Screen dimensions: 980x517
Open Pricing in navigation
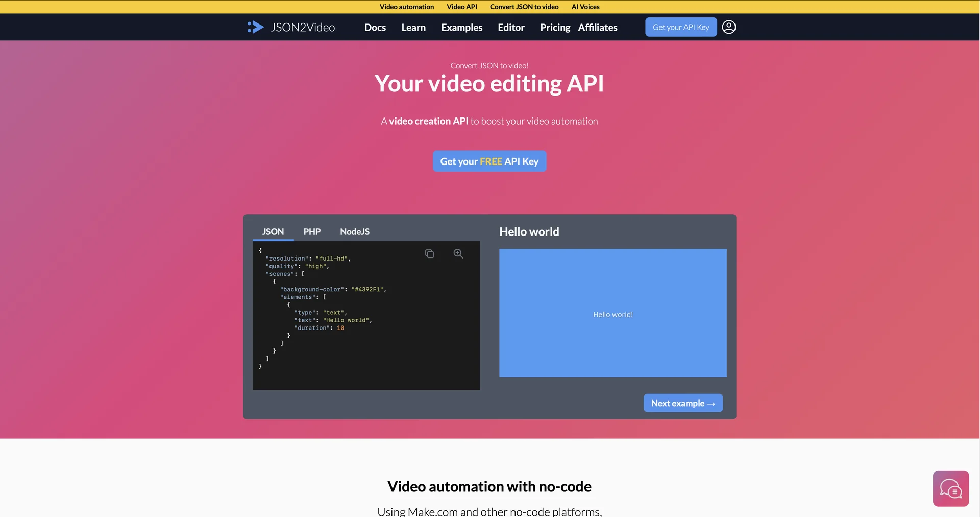click(x=555, y=28)
